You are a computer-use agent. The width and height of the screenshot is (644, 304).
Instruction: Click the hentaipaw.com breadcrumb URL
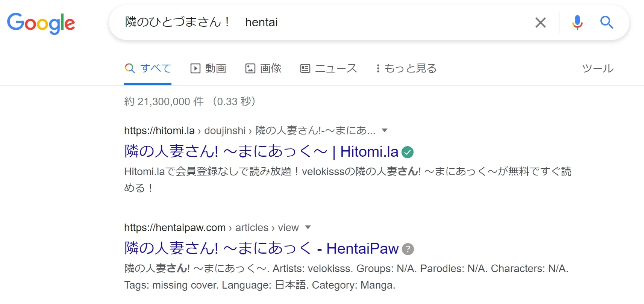pyautogui.click(x=211, y=227)
